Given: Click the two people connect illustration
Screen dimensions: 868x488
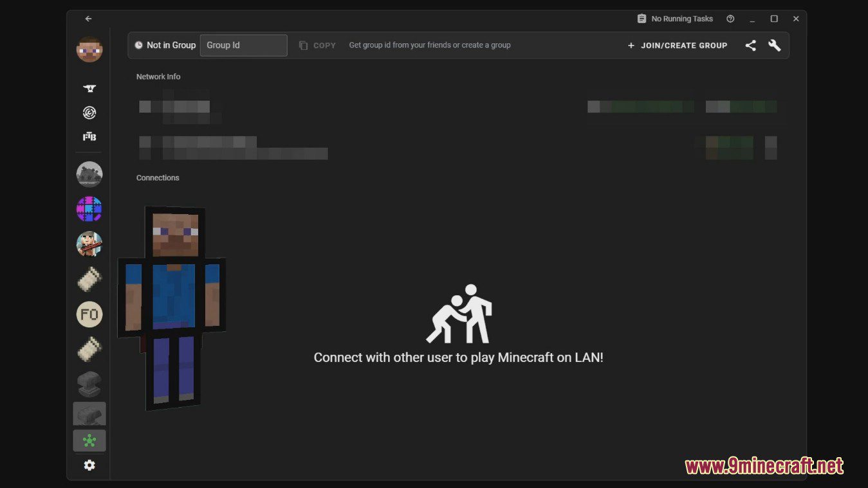Looking at the screenshot, I should click(x=459, y=314).
